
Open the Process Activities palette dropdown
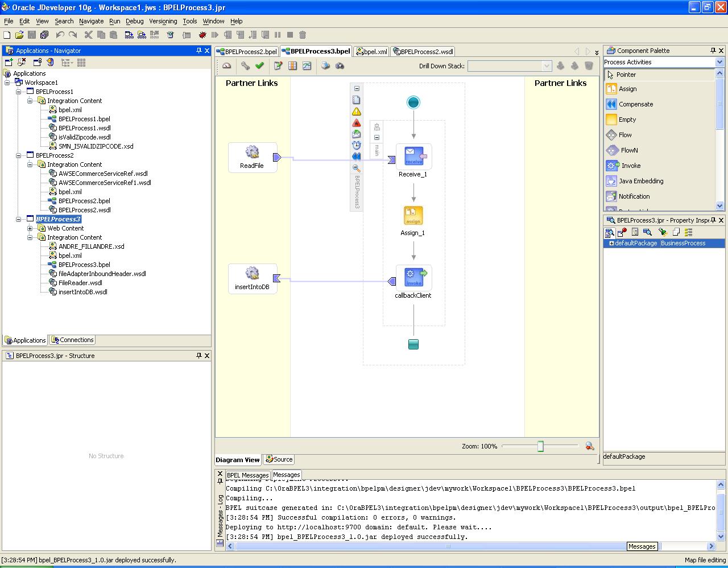tap(719, 62)
